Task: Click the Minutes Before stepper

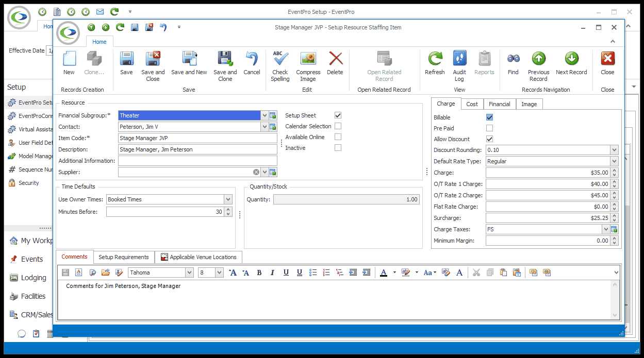Action: (x=229, y=212)
